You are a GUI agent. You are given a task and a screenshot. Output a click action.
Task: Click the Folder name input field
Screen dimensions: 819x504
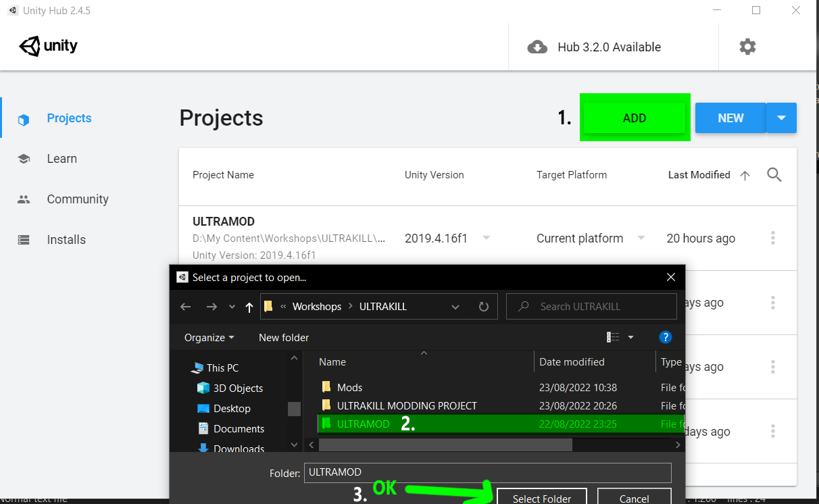click(x=488, y=472)
